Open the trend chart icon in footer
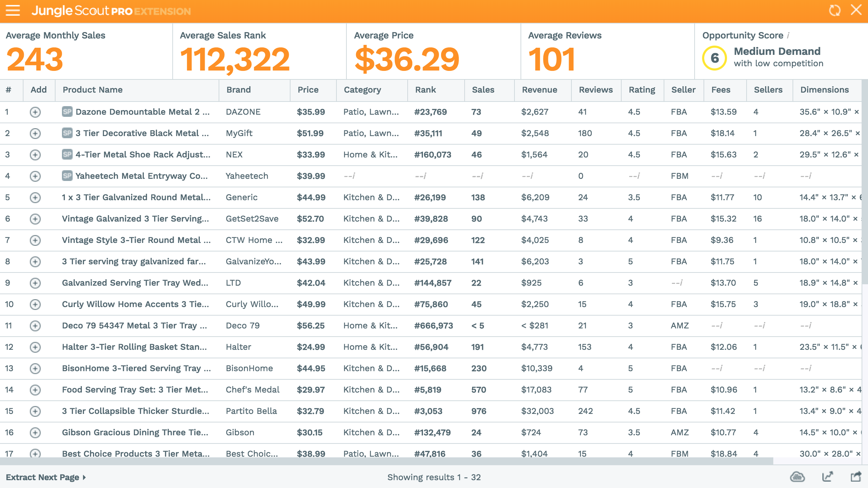The height and width of the screenshot is (488, 868). click(827, 477)
